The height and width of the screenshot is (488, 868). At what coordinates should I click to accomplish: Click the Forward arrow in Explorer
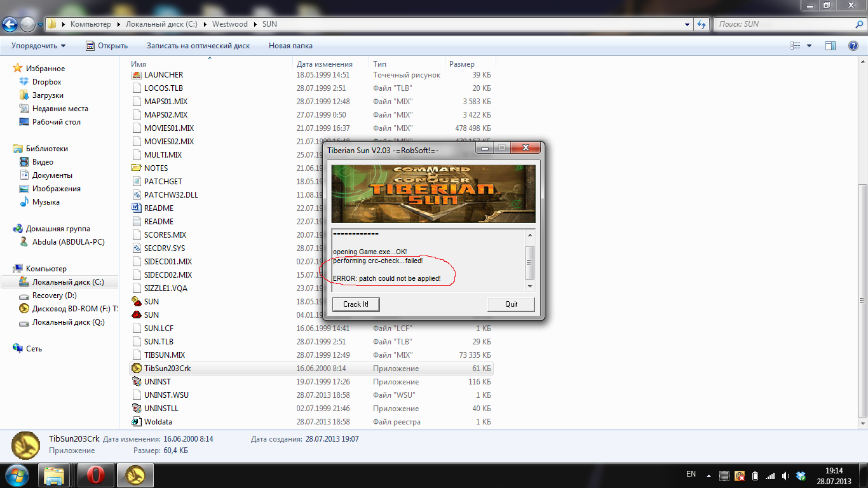28,25
